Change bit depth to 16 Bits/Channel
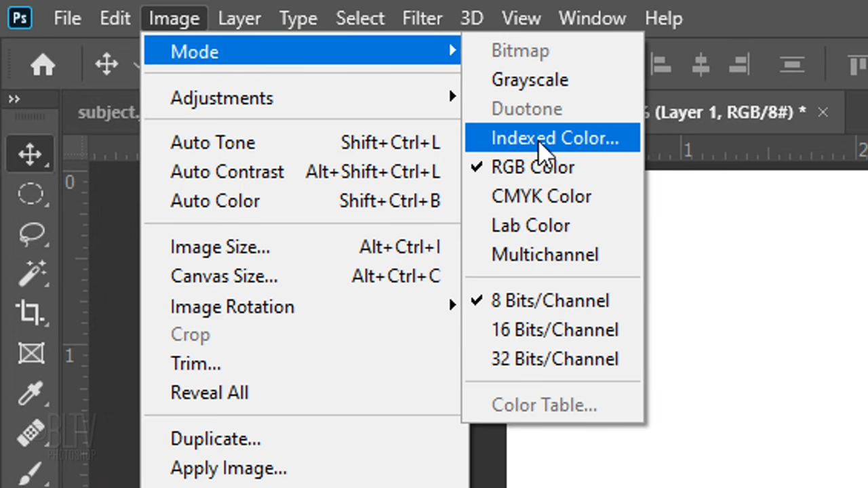 [x=555, y=329]
